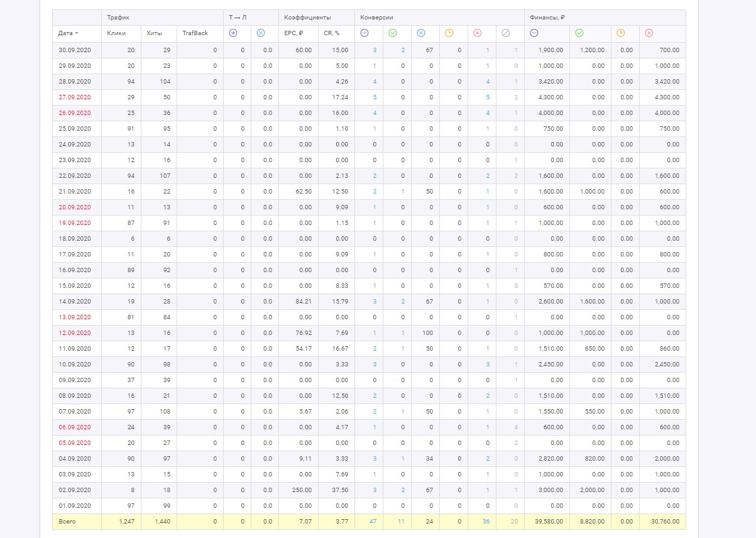The image size is (756, 538).
Task: Click the Финансы pending clock icon header
Action: [621, 33]
